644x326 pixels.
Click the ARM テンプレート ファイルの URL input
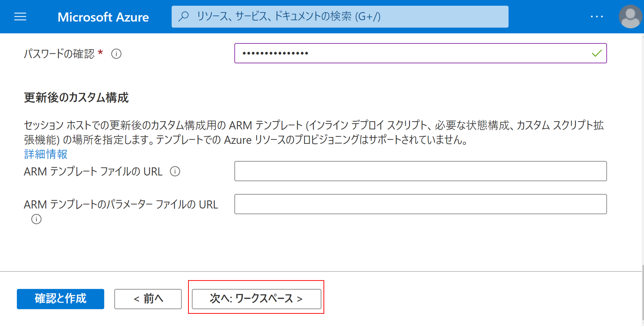pos(420,171)
